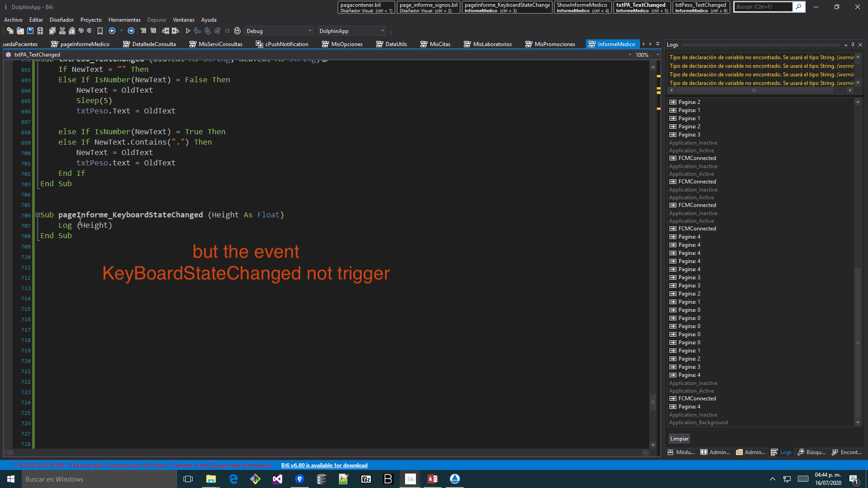This screenshot has height=488, width=868.
Task: Click the Navigate Backward arrow icon
Action: (x=112, y=31)
